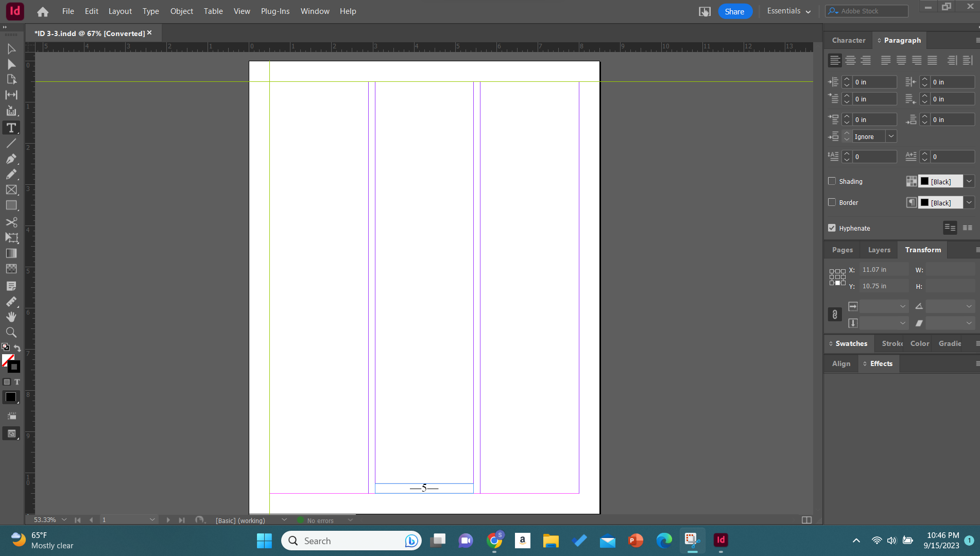Open the [Basic] (working) preflight profile dropdown

point(284,520)
